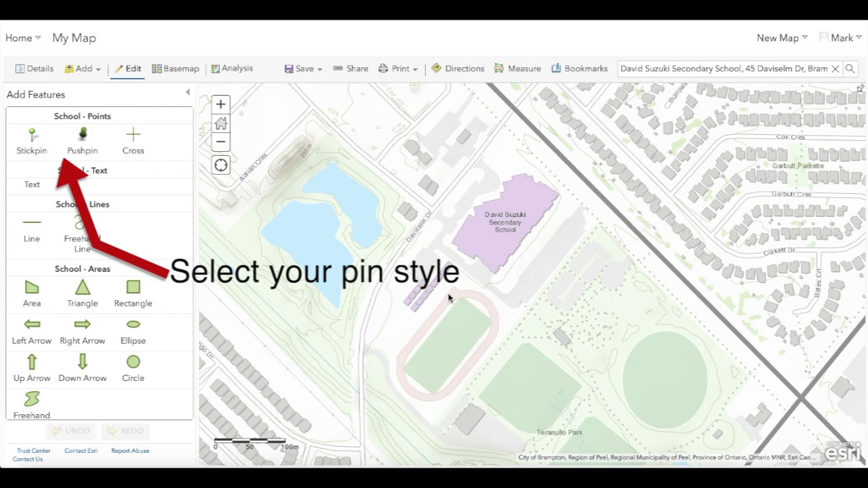The height and width of the screenshot is (488, 868).
Task: Open the Mark user account menu
Action: point(840,38)
